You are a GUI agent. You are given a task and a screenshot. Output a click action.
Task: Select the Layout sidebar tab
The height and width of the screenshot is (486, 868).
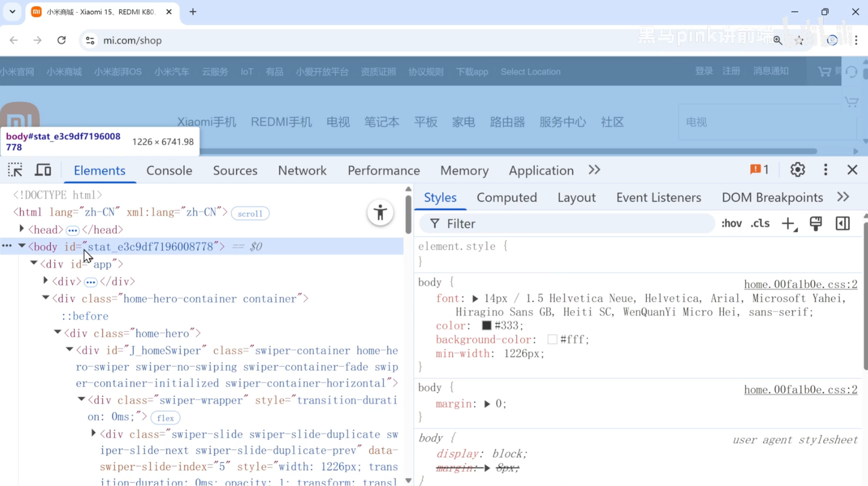(577, 197)
